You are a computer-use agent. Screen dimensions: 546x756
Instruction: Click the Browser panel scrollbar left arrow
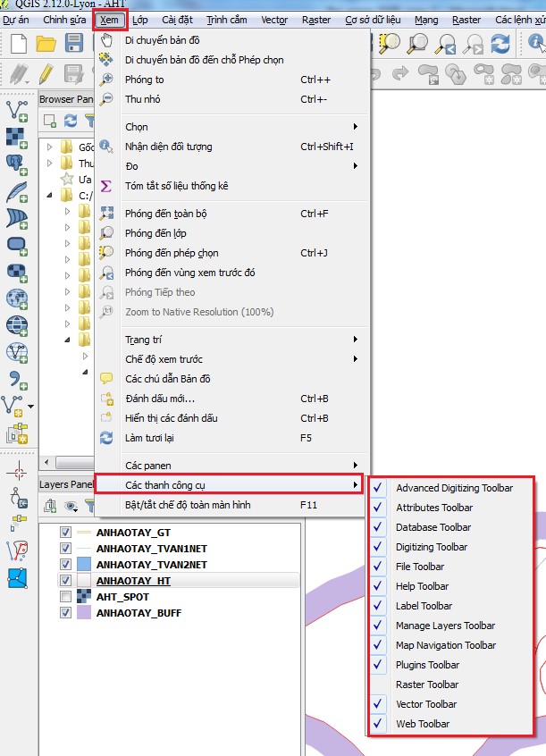click(x=46, y=463)
